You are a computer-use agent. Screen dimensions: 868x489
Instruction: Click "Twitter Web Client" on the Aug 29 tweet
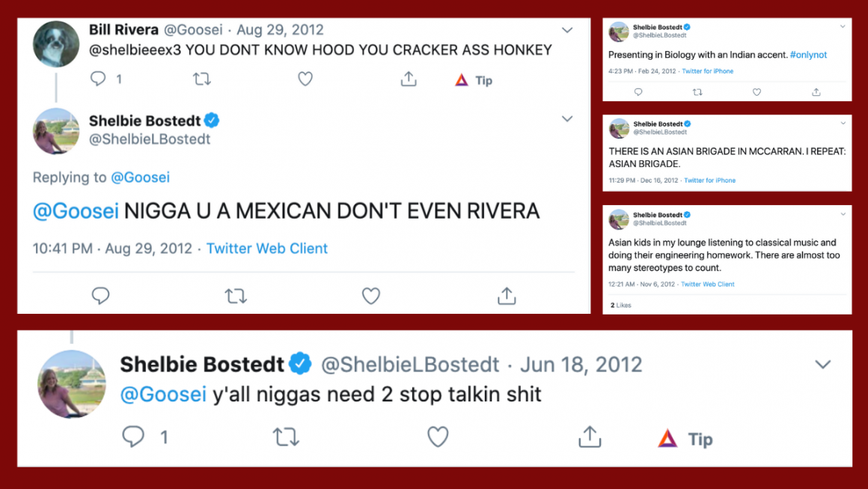(267, 249)
